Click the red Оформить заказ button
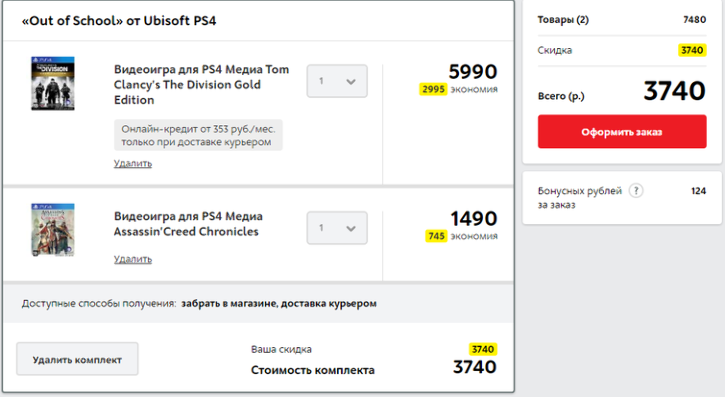Viewport: 725px width, 397px height. click(622, 132)
